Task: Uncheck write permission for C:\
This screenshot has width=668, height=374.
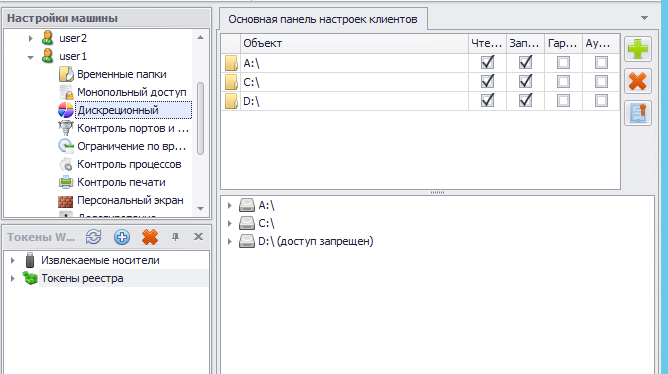Action: [x=525, y=82]
